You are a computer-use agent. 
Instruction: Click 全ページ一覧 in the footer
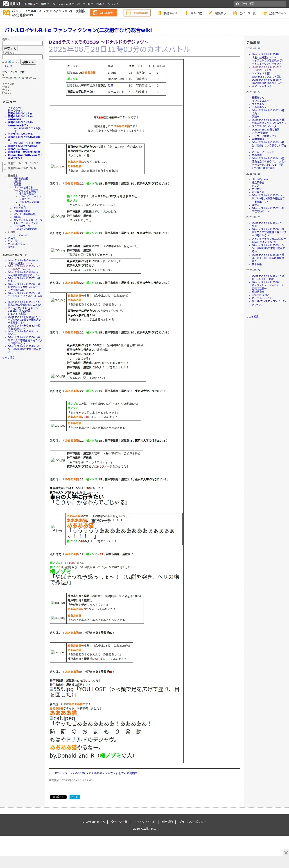(120, 822)
